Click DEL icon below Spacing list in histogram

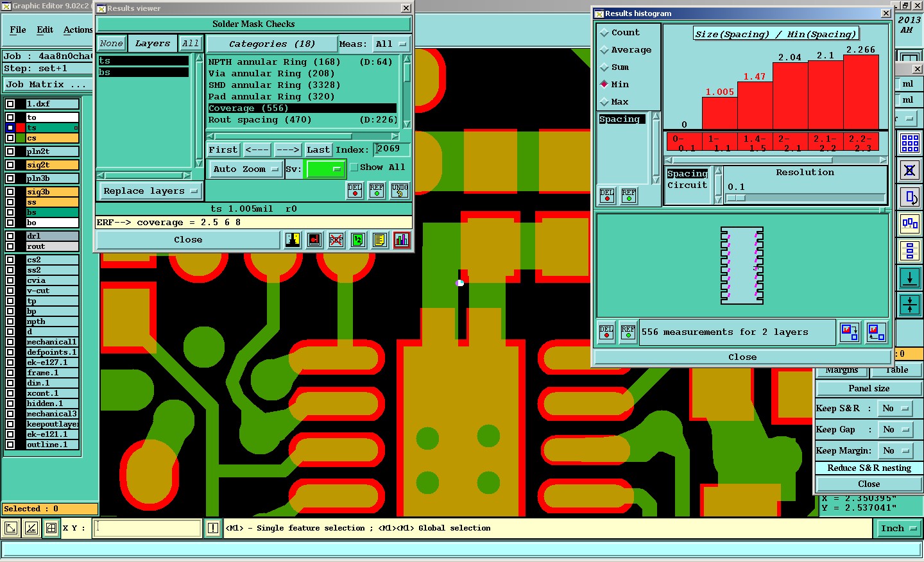[x=607, y=196]
